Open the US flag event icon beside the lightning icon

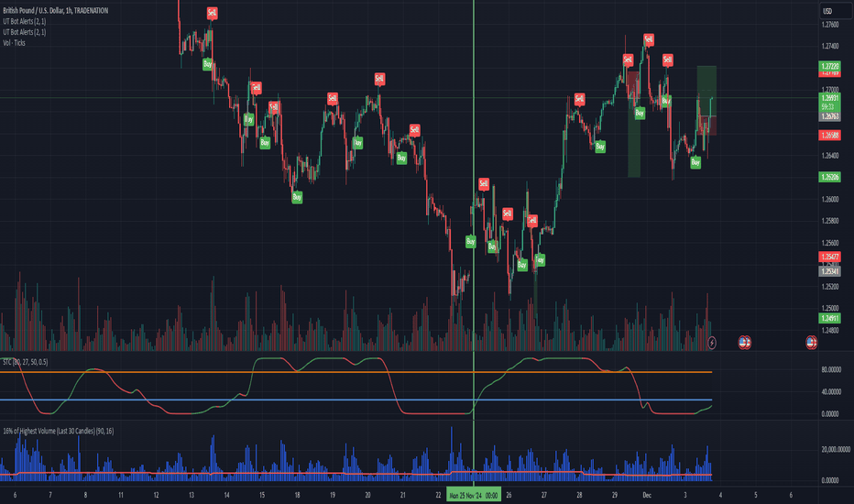(745, 343)
